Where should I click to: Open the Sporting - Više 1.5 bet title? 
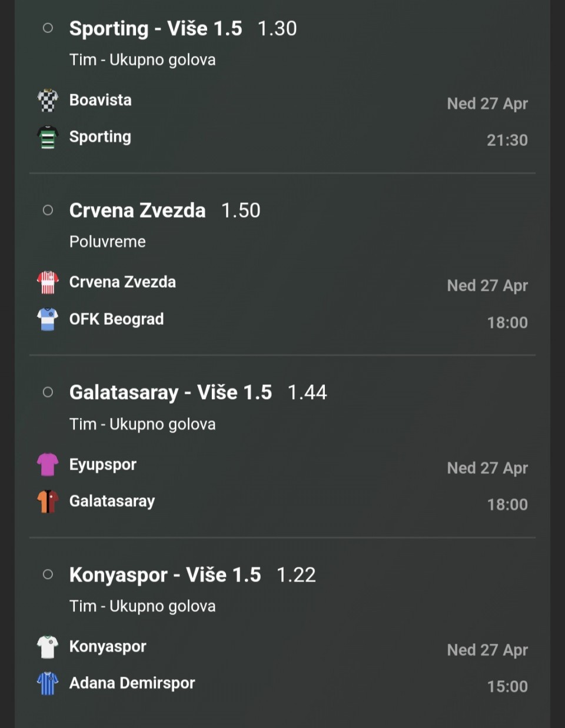point(155,28)
